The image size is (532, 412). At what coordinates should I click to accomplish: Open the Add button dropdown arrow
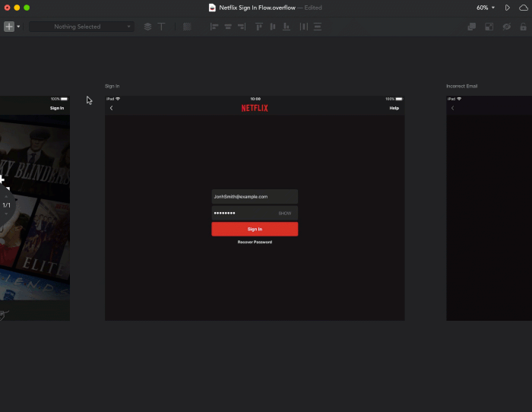click(x=18, y=27)
